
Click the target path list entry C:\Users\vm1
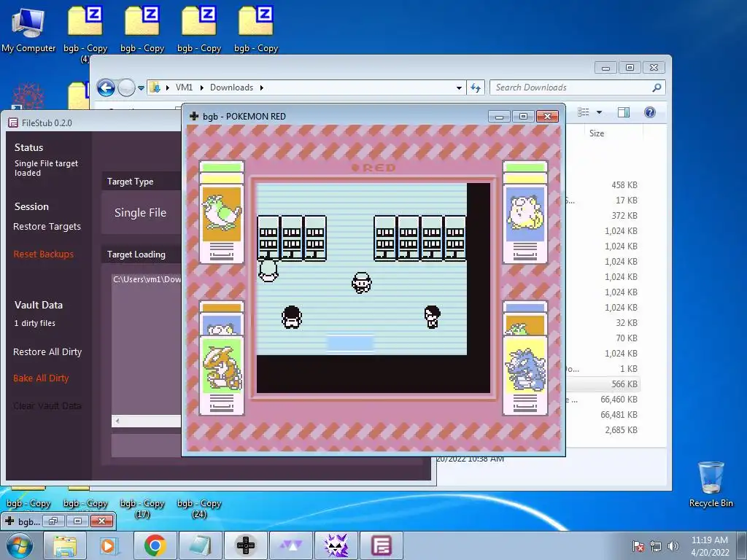point(147,279)
